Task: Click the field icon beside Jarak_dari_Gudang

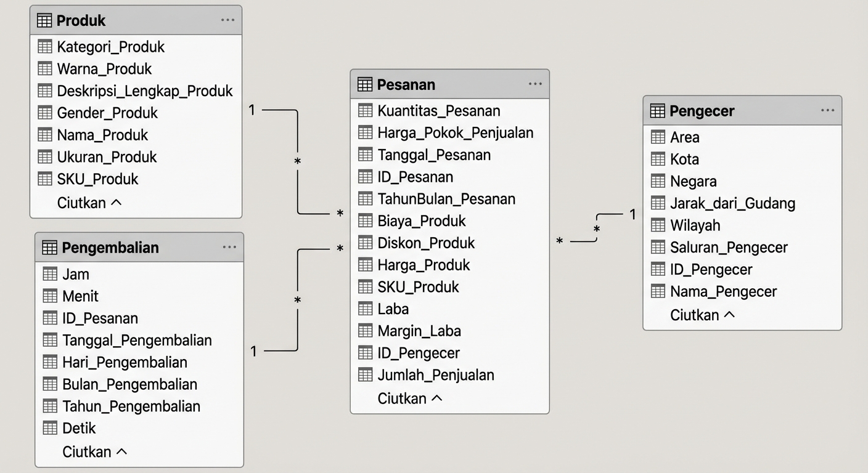Action: pos(658,203)
